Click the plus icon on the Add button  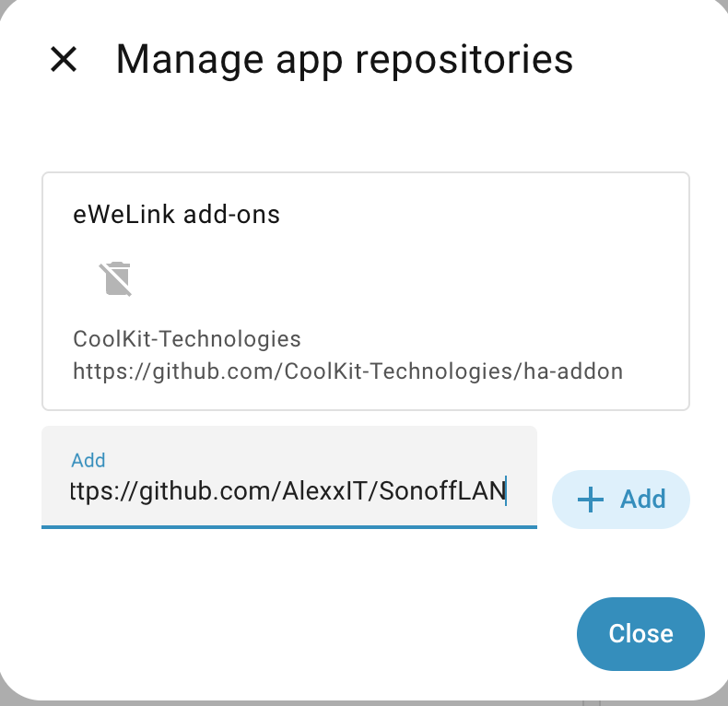click(x=590, y=500)
